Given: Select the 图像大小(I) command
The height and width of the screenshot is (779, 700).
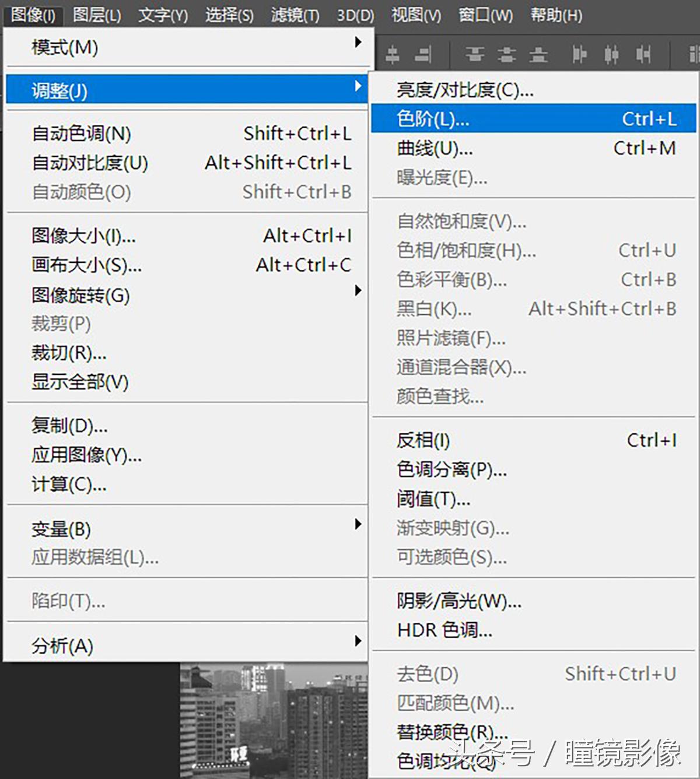Looking at the screenshot, I should (x=83, y=236).
